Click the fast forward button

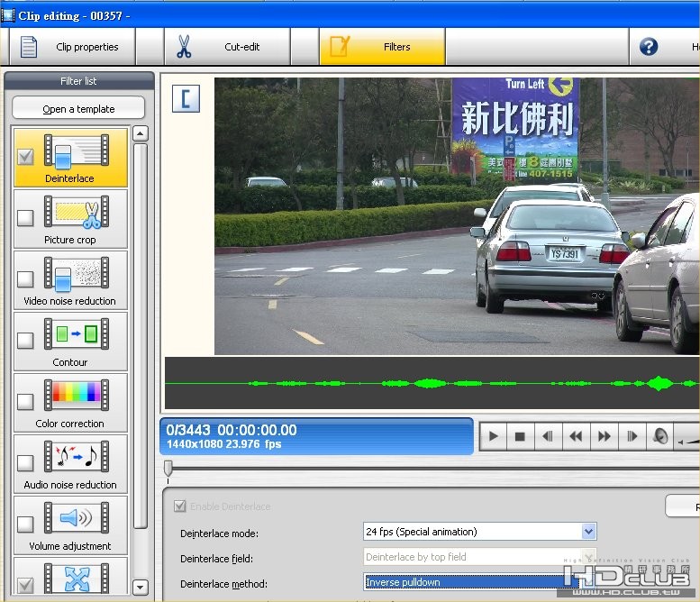click(604, 436)
